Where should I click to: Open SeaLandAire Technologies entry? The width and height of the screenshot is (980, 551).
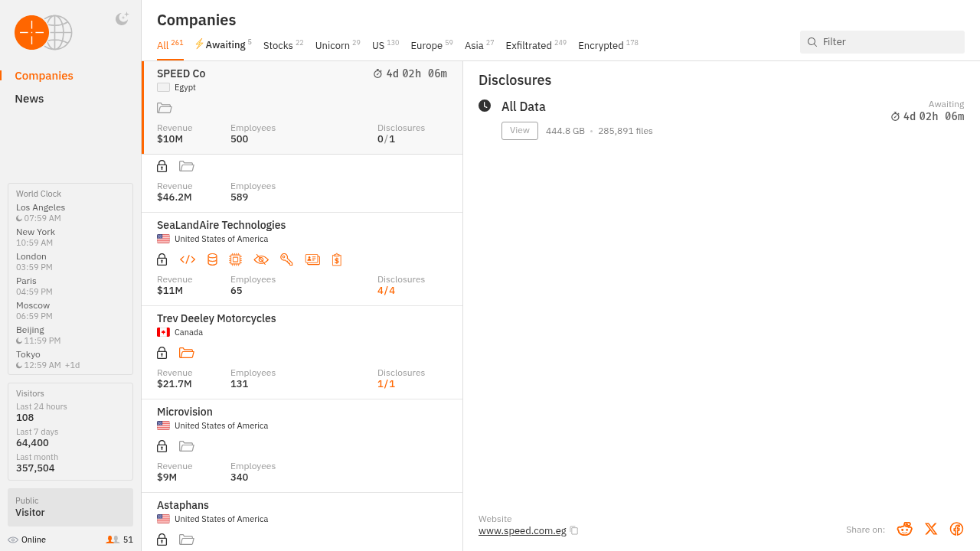point(302,259)
